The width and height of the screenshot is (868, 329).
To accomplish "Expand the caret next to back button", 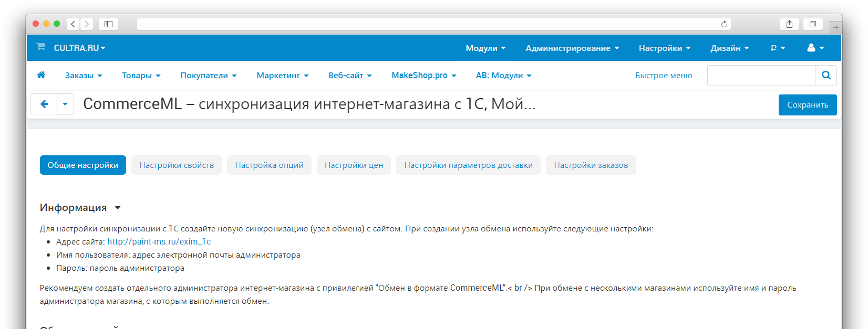I will pos(65,104).
